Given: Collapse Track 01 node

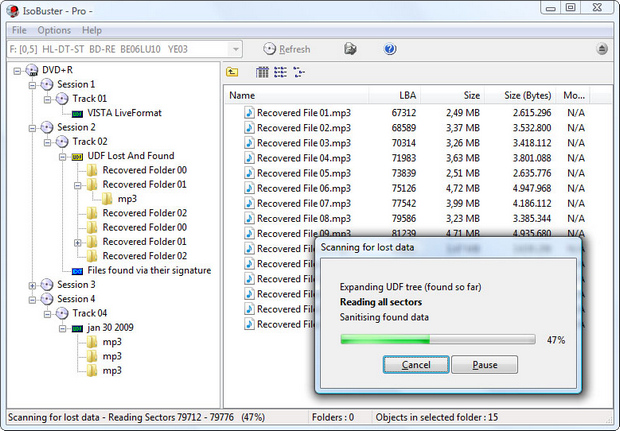Looking at the screenshot, I should [x=47, y=100].
